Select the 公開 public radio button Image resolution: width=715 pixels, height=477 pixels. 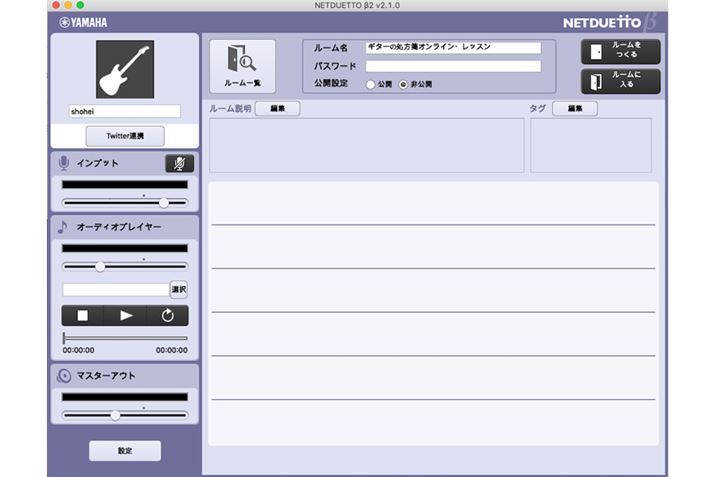[x=371, y=84]
